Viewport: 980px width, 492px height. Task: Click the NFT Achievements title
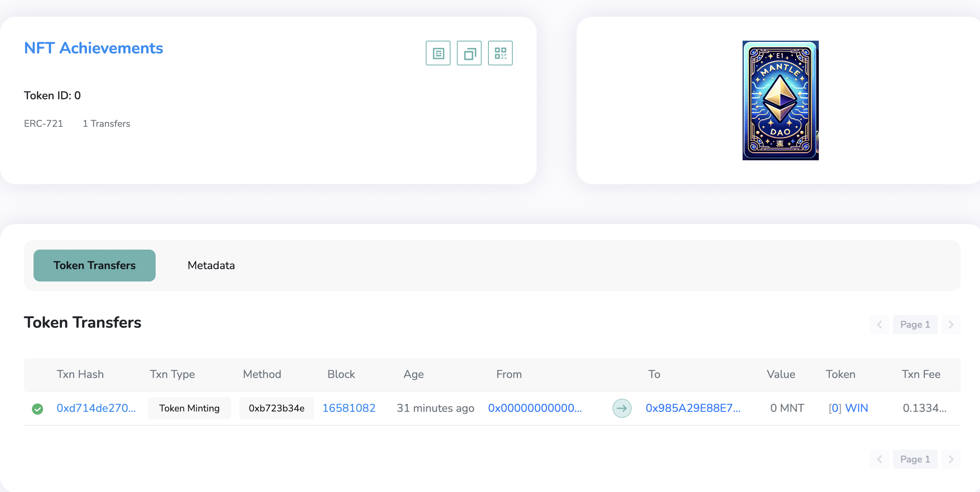point(93,48)
